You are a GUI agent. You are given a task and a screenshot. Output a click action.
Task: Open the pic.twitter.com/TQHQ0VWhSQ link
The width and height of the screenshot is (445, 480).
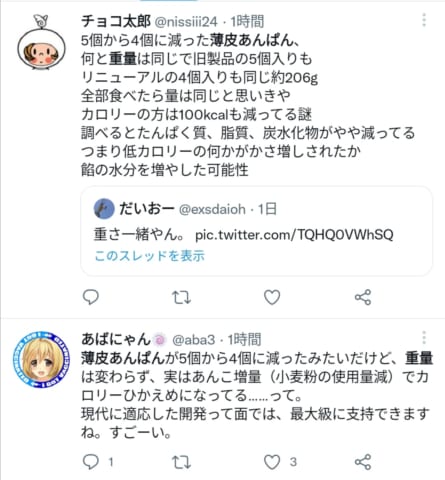coord(294,235)
